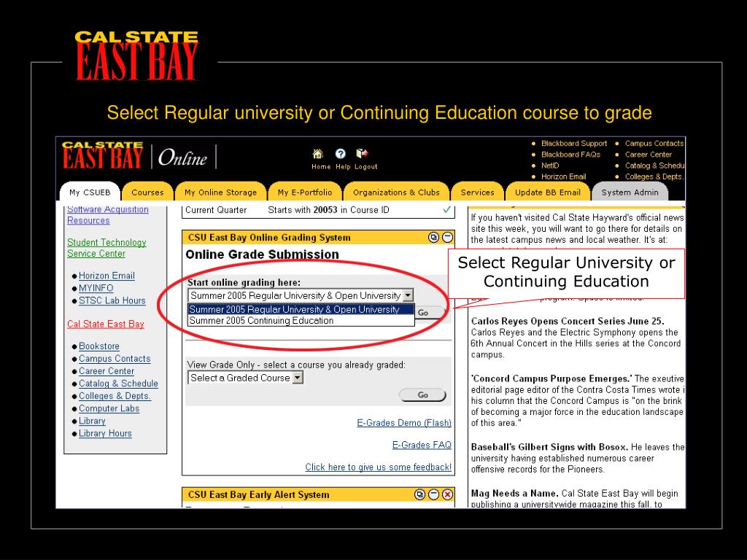Open Software Acquisition Resources link

[108, 215]
